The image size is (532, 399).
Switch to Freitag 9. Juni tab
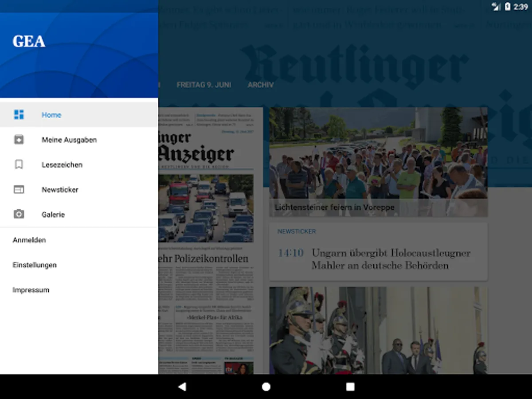pos(204,85)
